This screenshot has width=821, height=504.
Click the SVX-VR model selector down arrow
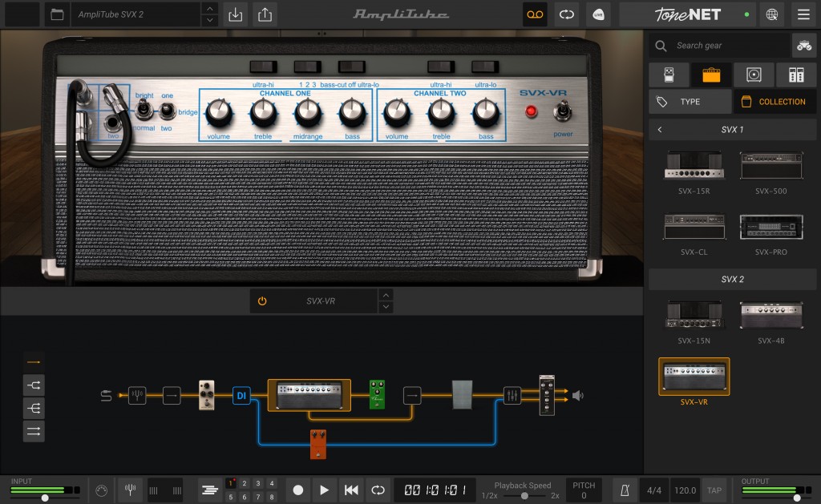point(386,308)
